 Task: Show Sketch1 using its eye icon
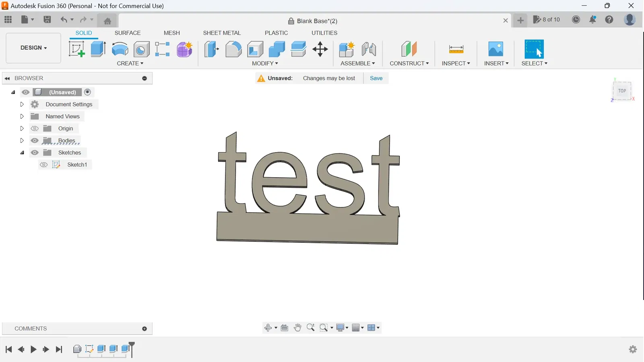tap(44, 165)
